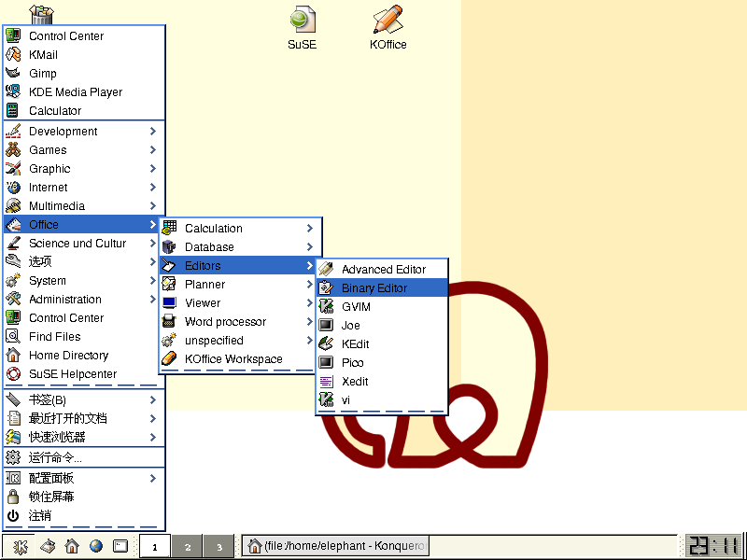Open the SuSE desktop icon
The height and width of the screenshot is (560, 747).
pos(302,28)
